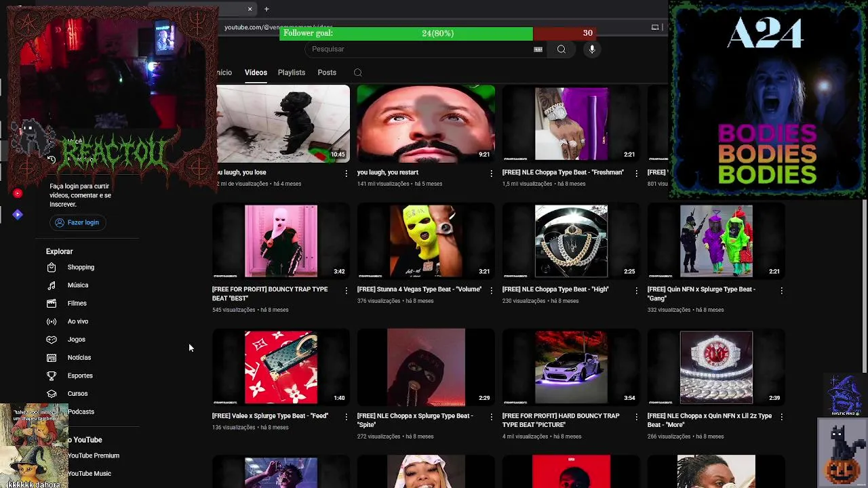Play "you laugh, you lose" thumbnail
The height and width of the screenshot is (488, 868).
[x=283, y=123]
